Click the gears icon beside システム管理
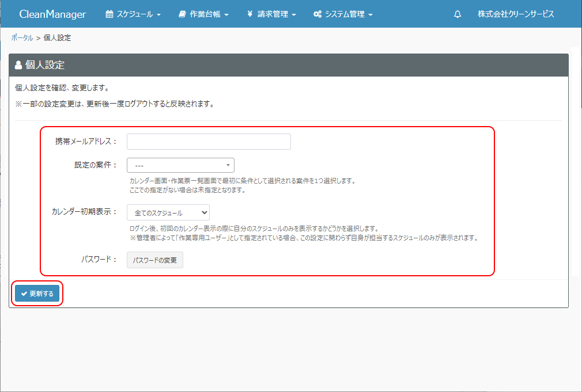The image size is (582, 392). pyautogui.click(x=317, y=14)
